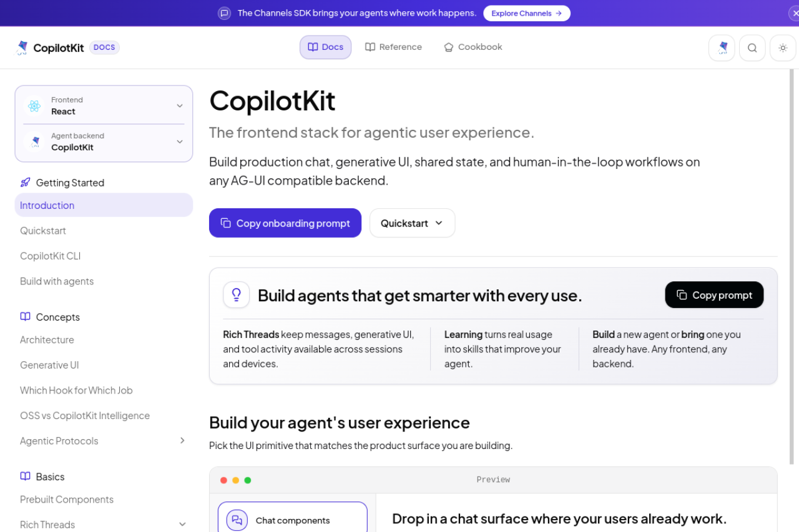
Task: Click the Reference tab book icon
Action: point(370,47)
